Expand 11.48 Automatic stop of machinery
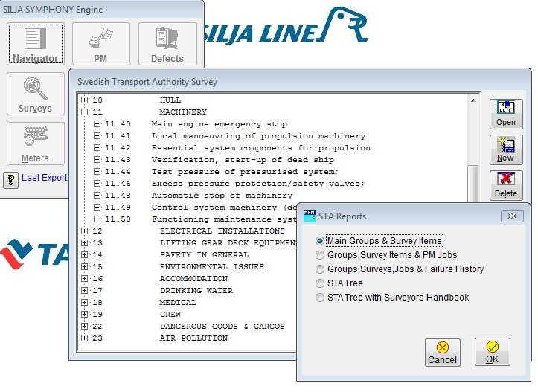The height and width of the screenshot is (392, 538). point(97,195)
